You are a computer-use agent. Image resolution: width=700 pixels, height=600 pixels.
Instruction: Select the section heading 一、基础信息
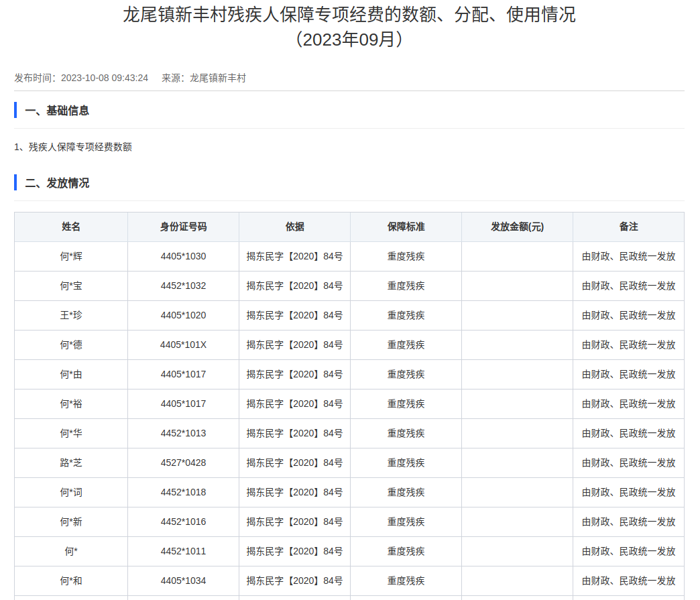point(57,111)
